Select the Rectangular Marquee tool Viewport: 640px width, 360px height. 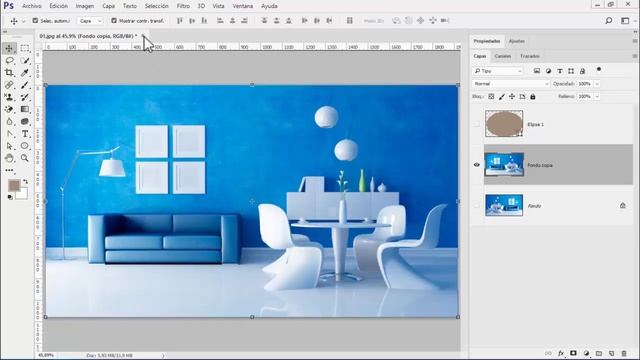click(x=24, y=48)
